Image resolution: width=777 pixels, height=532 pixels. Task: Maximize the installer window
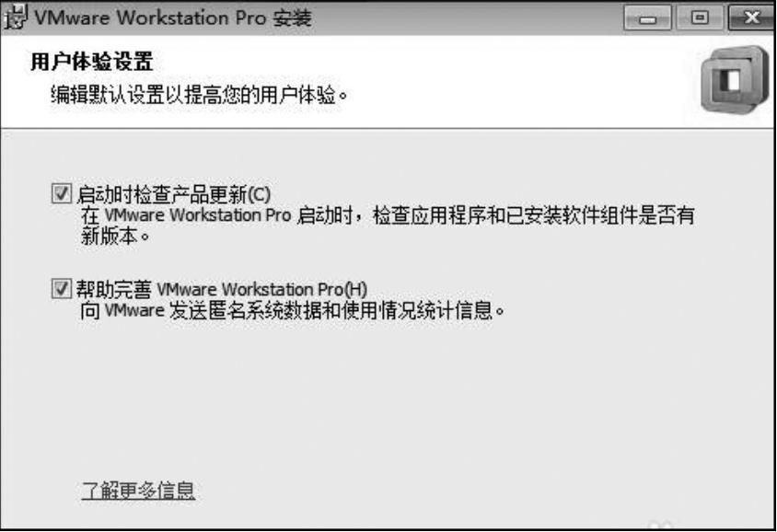[699, 17]
